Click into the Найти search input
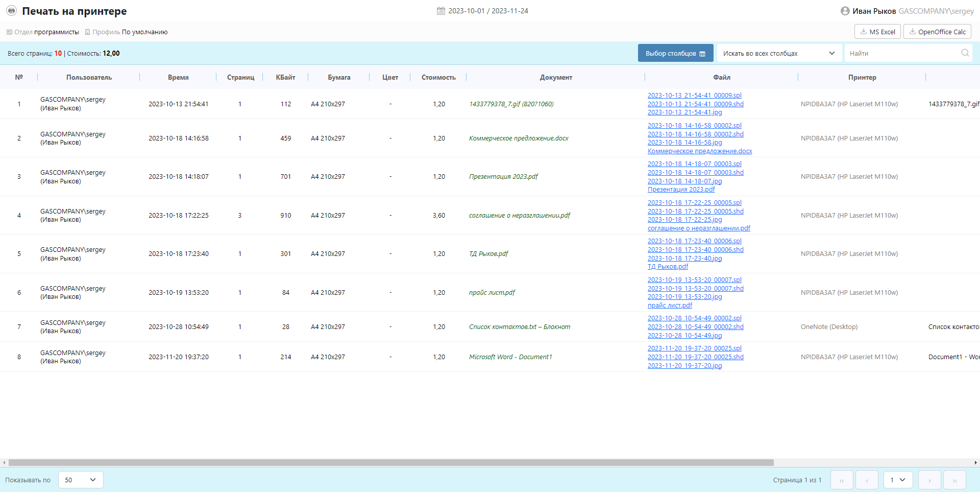The height and width of the screenshot is (492, 980). click(902, 53)
